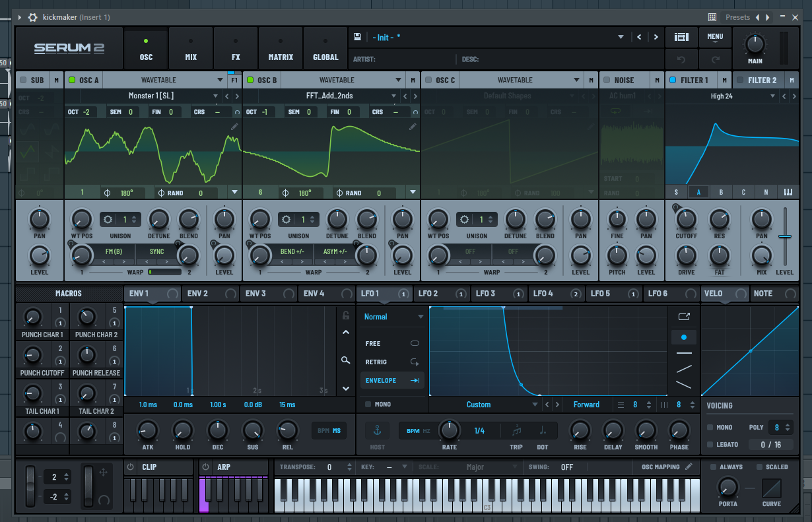
Task: Disable OSC A power toggle
Action: tap(72, 81)
